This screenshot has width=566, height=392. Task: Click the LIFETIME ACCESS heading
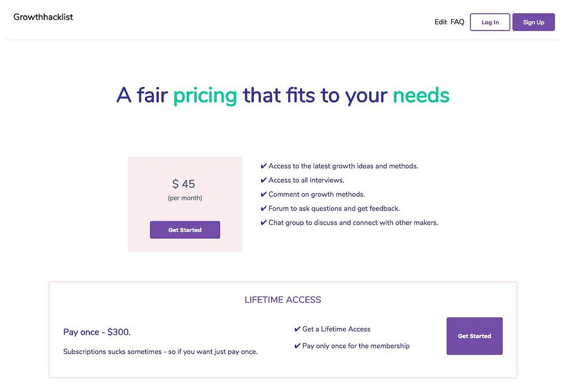tap(282, 300)
